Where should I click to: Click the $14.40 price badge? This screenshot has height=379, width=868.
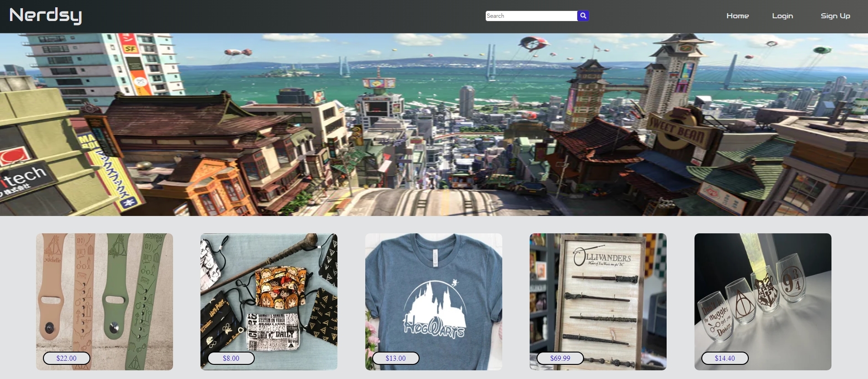pyautogui.click(x=725, y=358)
